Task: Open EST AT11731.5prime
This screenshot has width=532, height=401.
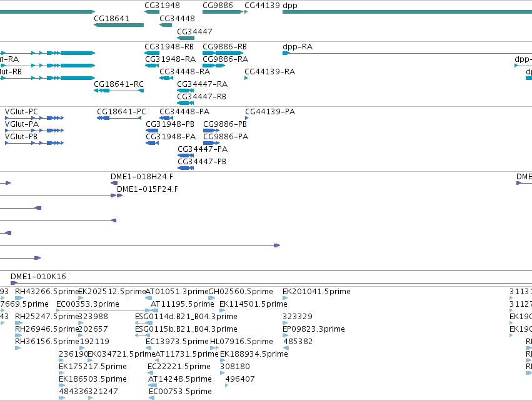Action: (187, 355)
